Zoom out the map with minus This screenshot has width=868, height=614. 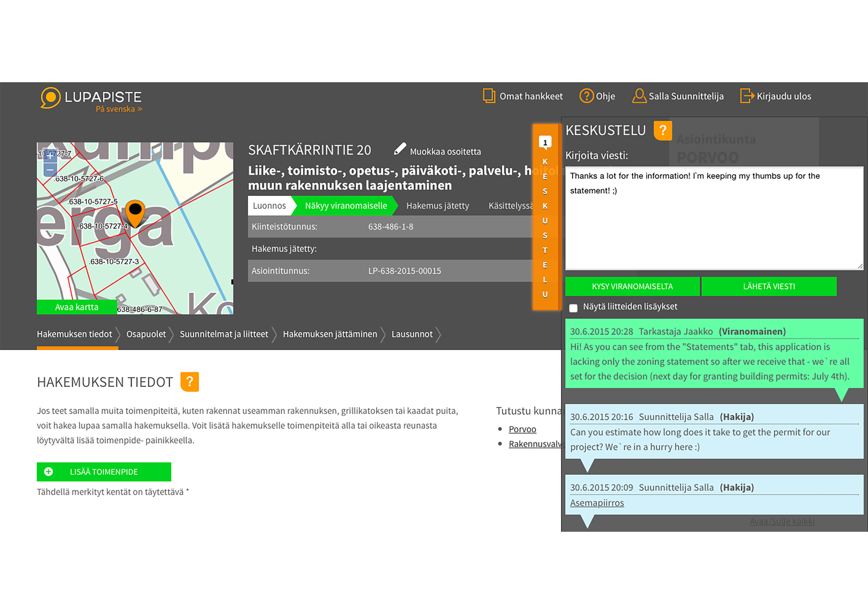point(50,170)
